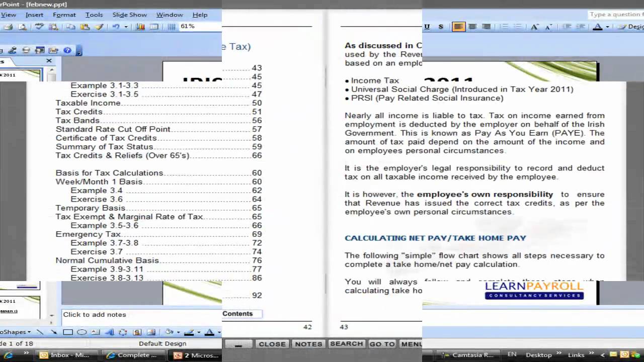Click the Print icon in toolbar
The image size is (644, 362).
pyautogui.click(x=9, y=27)
